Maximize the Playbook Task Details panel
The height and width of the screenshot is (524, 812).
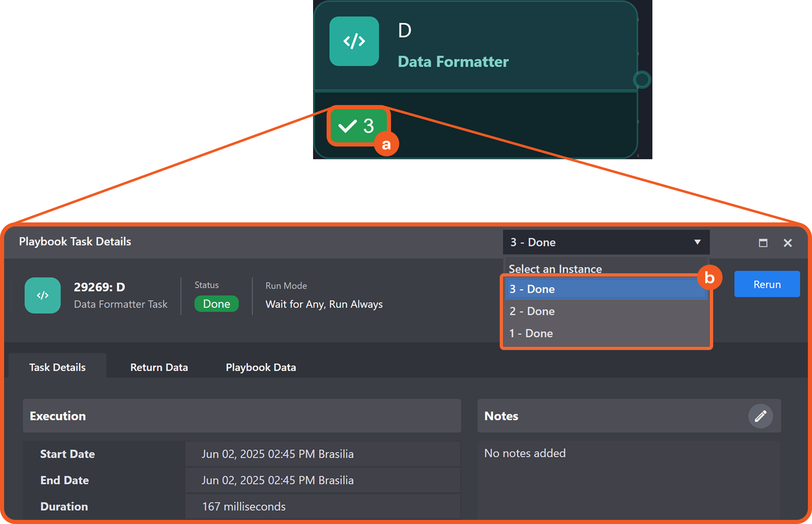tap(763, 243)
